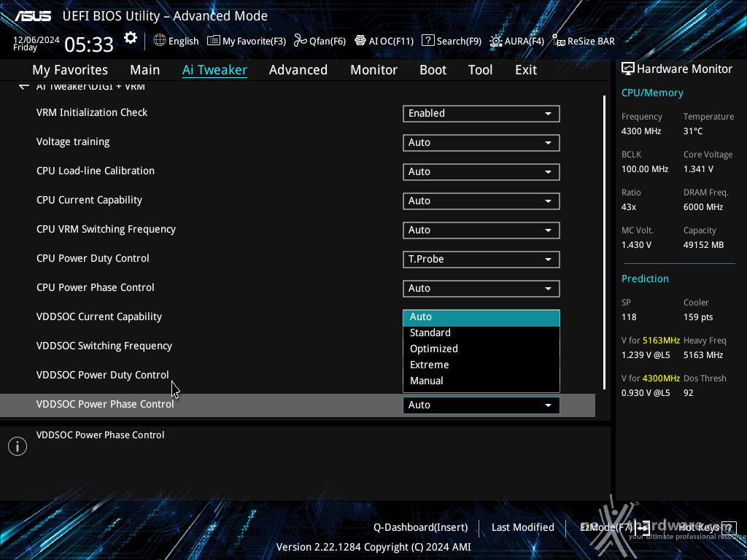
Task: Select the Ai Tweaker tab
Action: 215,70
